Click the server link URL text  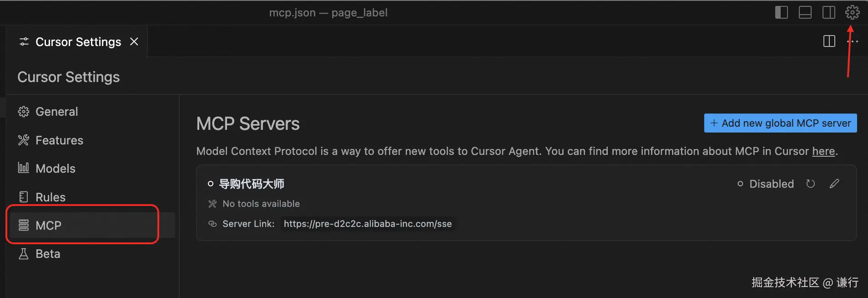[368, 224]
